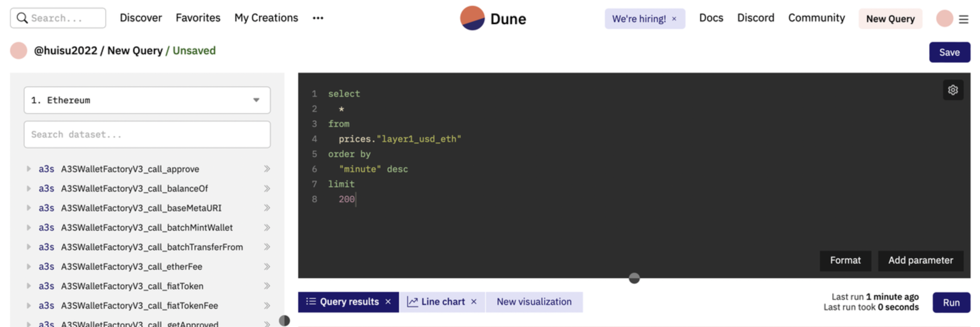Expand the A3SWalletFactoryV3_call_fiatToken table

28,286
